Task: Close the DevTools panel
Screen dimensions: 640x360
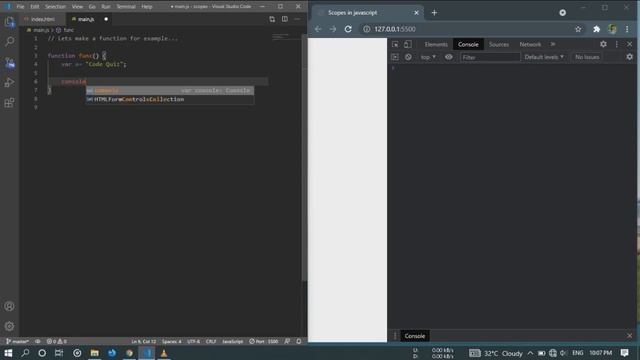Action: 629,44
